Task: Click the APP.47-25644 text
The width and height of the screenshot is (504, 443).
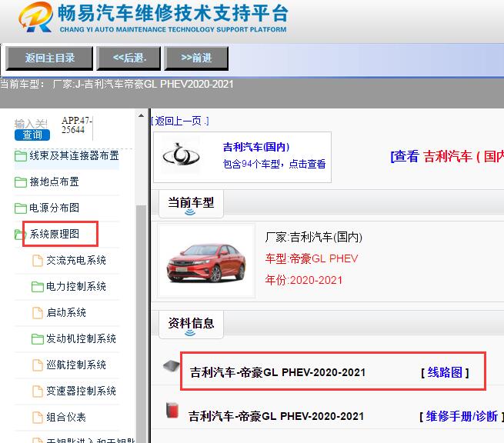Action: click(77, 125)
